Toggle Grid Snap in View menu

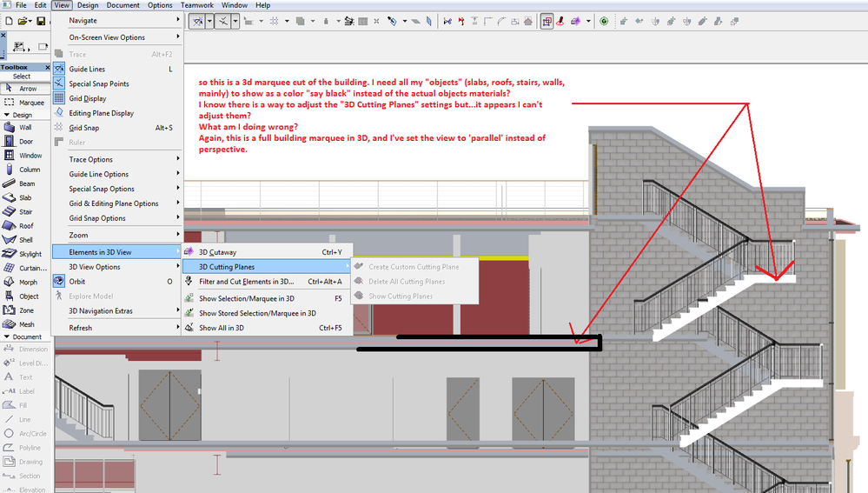point(117,128)
